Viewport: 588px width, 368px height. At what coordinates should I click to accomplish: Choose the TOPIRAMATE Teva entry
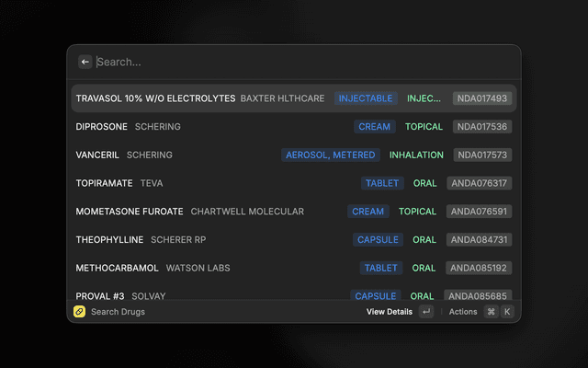tap(119, 183)
